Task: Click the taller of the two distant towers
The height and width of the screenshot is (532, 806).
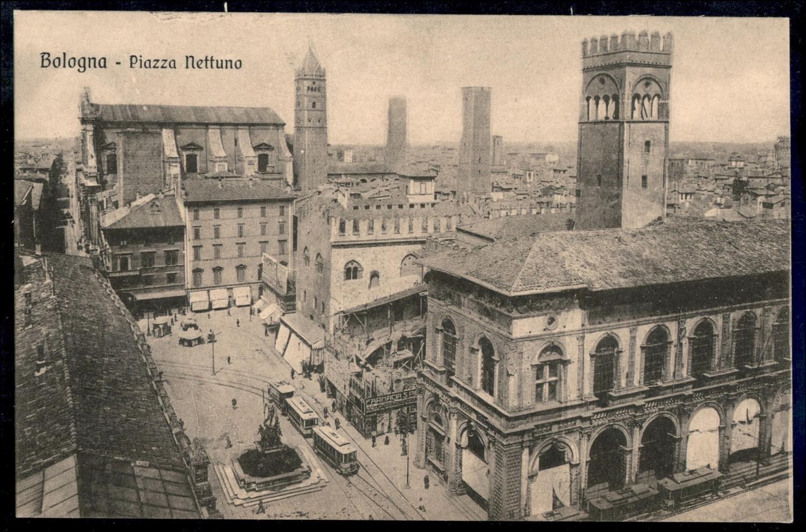Action: pyautogui.click(x=475, y=141)
